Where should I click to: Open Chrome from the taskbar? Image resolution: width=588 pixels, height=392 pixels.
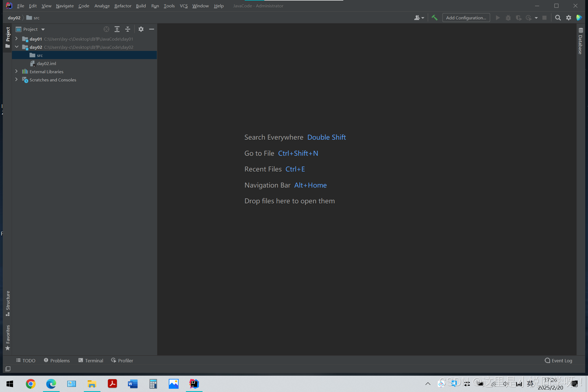pos(30,384)
